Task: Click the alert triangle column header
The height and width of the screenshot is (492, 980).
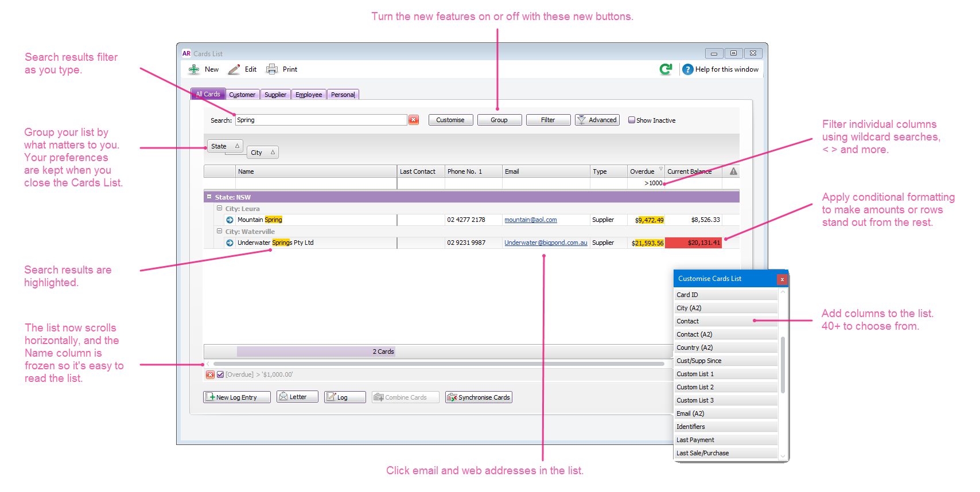Action: point(733,171)
